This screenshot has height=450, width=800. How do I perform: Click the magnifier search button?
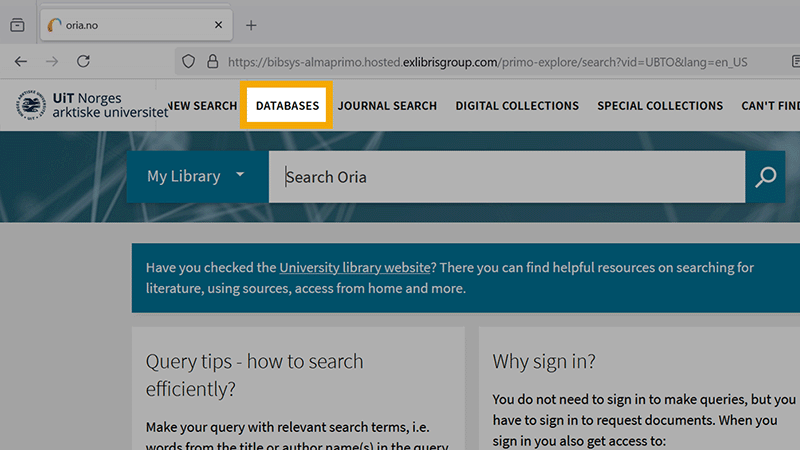[x=765, y=177]
